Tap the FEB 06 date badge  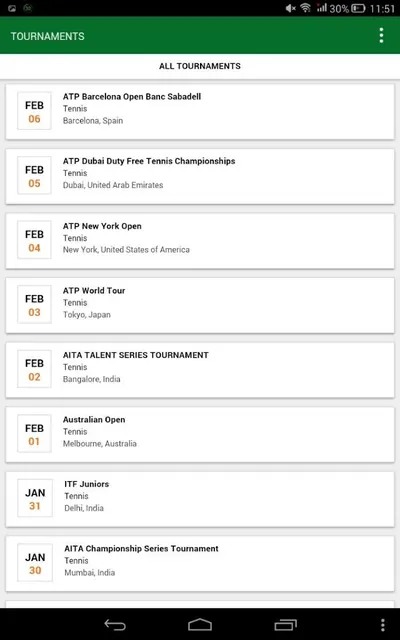[34, 111]
